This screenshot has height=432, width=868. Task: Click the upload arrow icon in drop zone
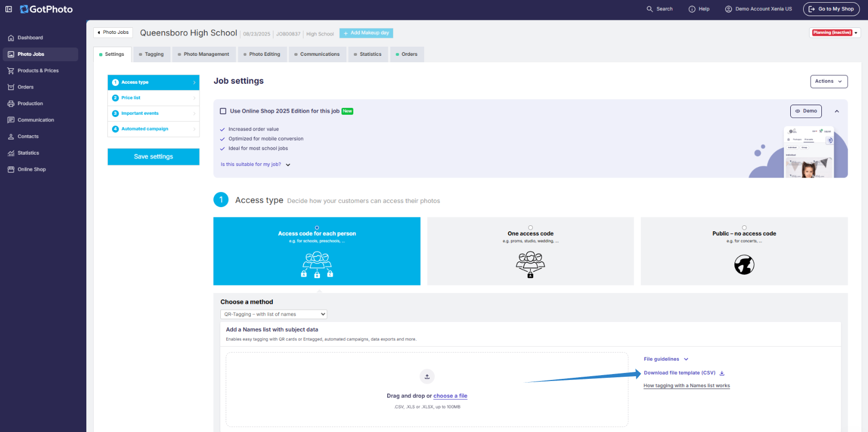tap(427, 377)
